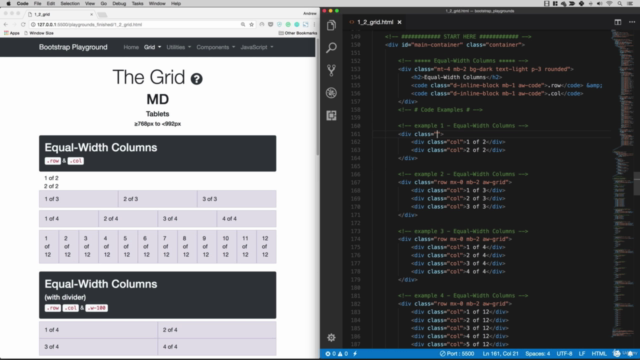This screenshot has width=640, height=360.
Task: Expand the Components navbar dropdown
Action: [216, 47]
